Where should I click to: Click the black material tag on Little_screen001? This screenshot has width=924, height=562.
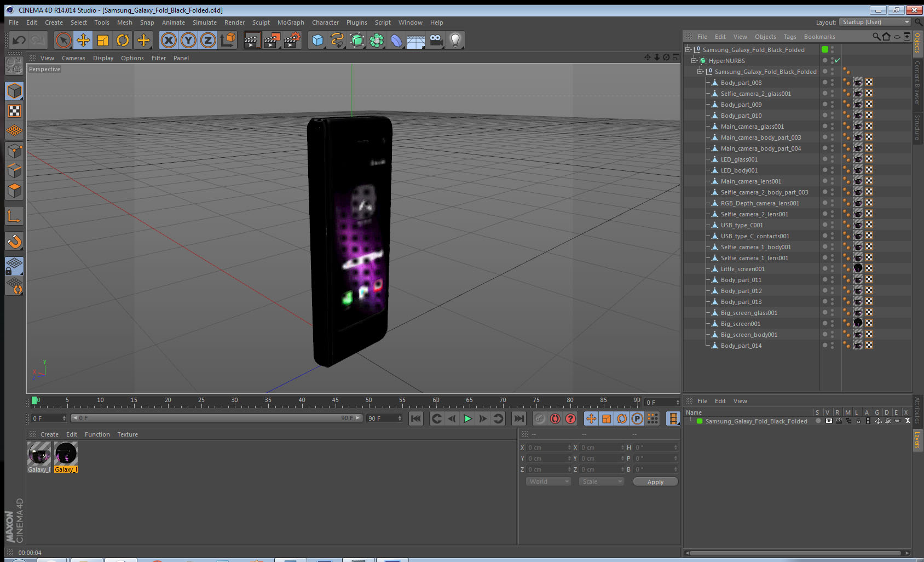(858, 268)
